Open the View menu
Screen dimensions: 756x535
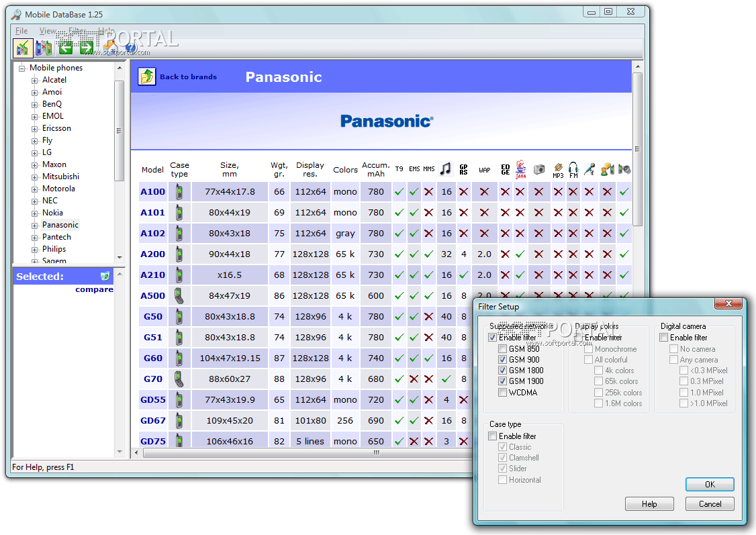point(48,31)
